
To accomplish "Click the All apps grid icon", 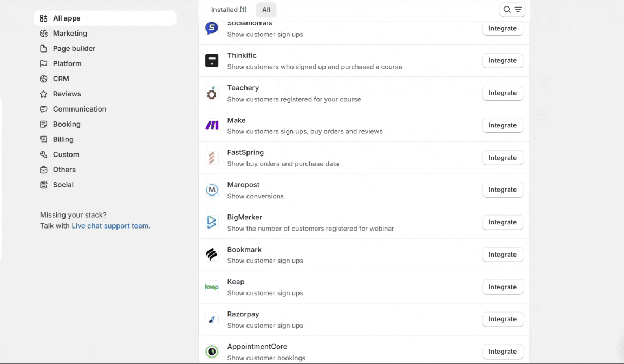I will (43, 18).
